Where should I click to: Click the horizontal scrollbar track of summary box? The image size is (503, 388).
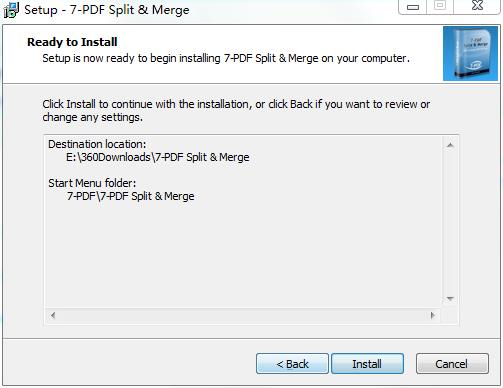243,315
